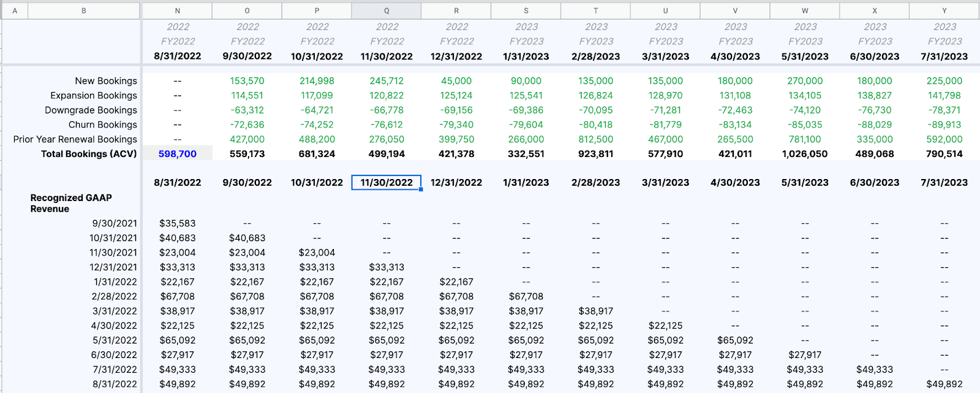Select the 1,026,050 total bookings cell
Viewport: 980px width, 393px height.
(805, 154)
